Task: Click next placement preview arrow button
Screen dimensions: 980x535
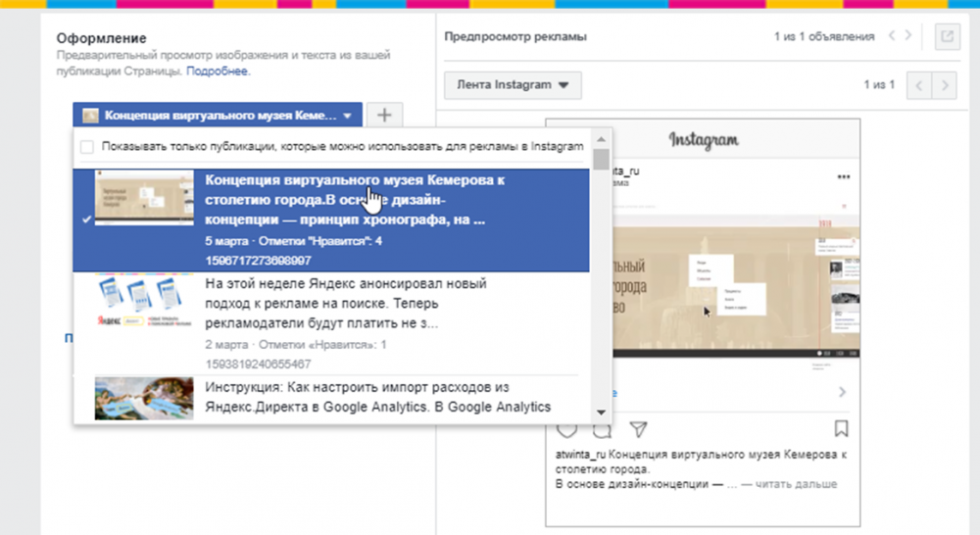Action: click(945, 85)
